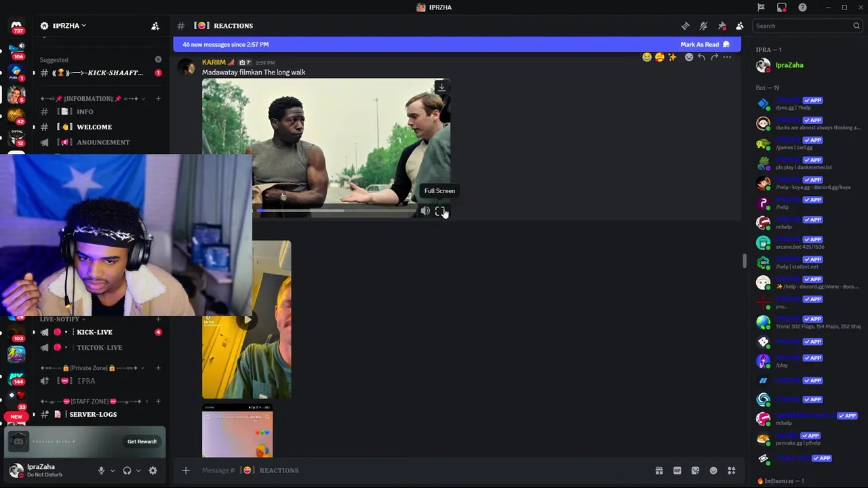Collapse the LIVE-NOTIFY category
The height and width of the screenshot is (488, 868).
click(62, 319)
